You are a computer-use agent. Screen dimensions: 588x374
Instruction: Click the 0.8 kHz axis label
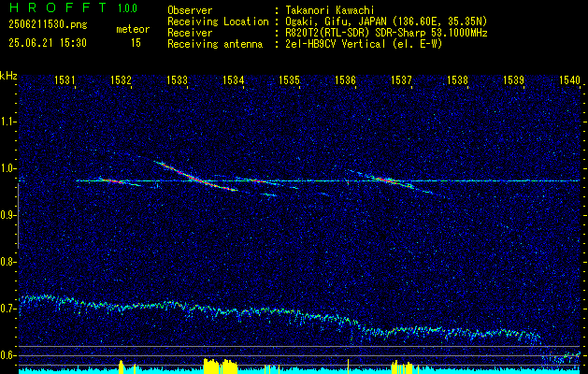click(7, 262)
